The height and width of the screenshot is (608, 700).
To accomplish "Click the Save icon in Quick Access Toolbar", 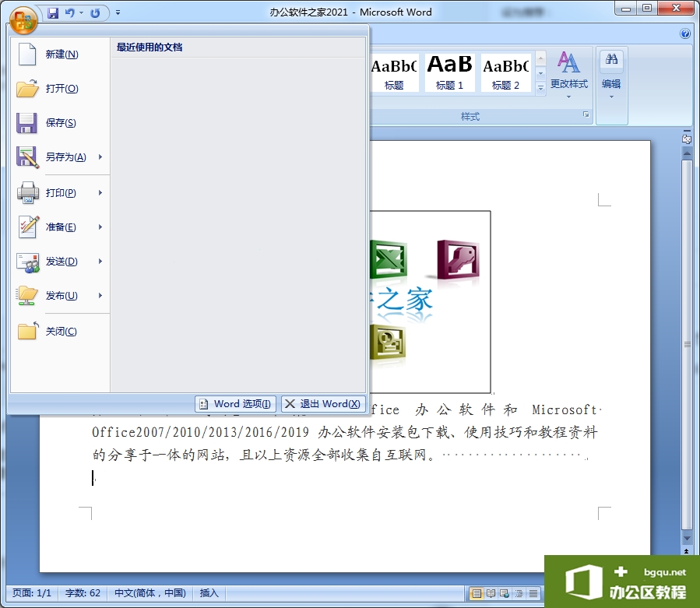I will [53, 13].
